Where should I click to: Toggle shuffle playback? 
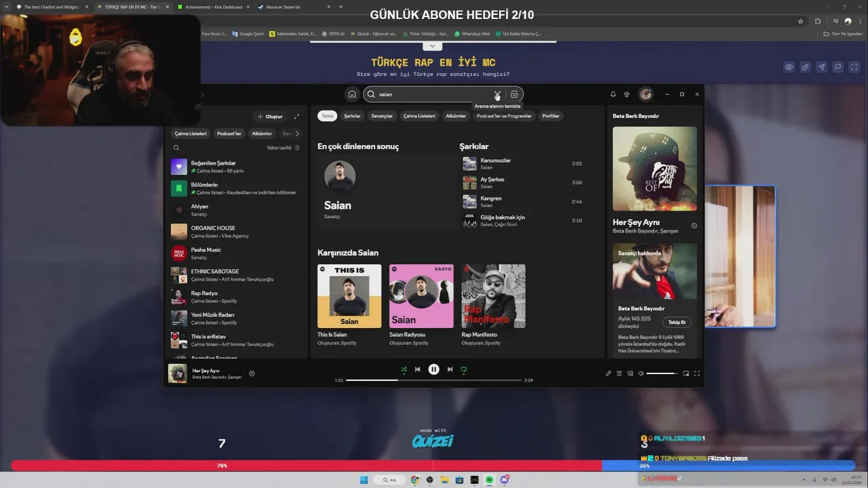(x=403, y=369)
